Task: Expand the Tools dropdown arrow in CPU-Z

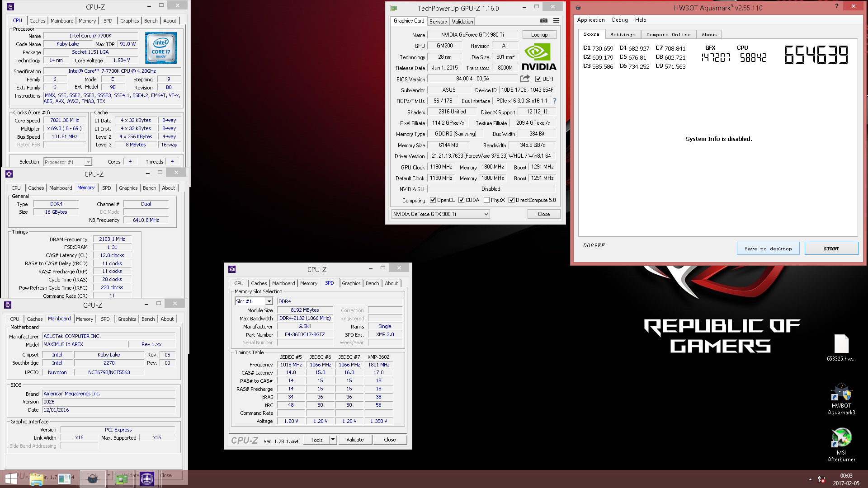Action: [x=333, y=440]
